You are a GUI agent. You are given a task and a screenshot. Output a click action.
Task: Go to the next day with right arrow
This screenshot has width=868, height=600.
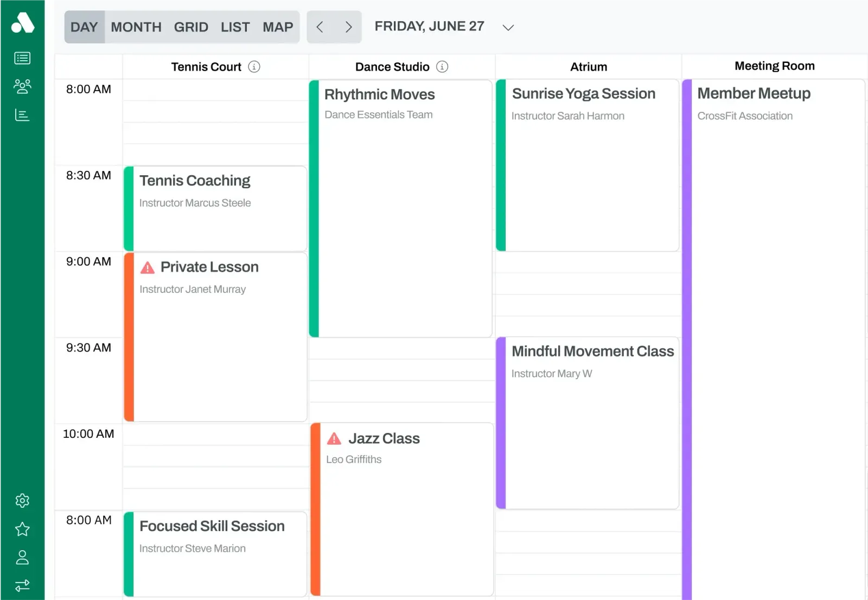(x=349, y=27)
